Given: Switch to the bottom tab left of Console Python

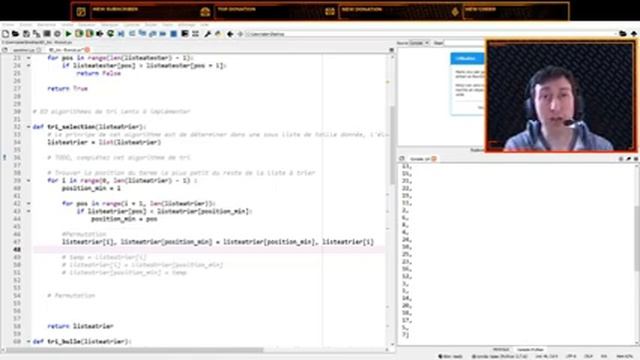Looking at the screenshot, I should click(501, 350).
